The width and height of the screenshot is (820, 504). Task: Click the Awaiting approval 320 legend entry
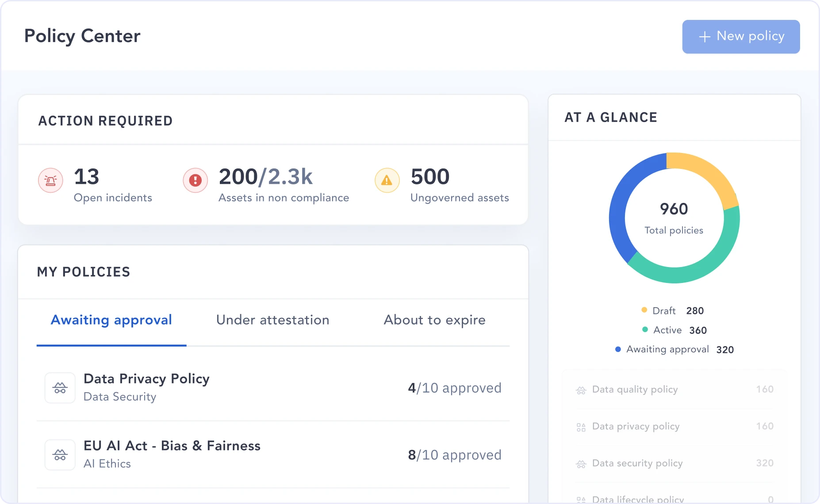[x=674, y=350]
